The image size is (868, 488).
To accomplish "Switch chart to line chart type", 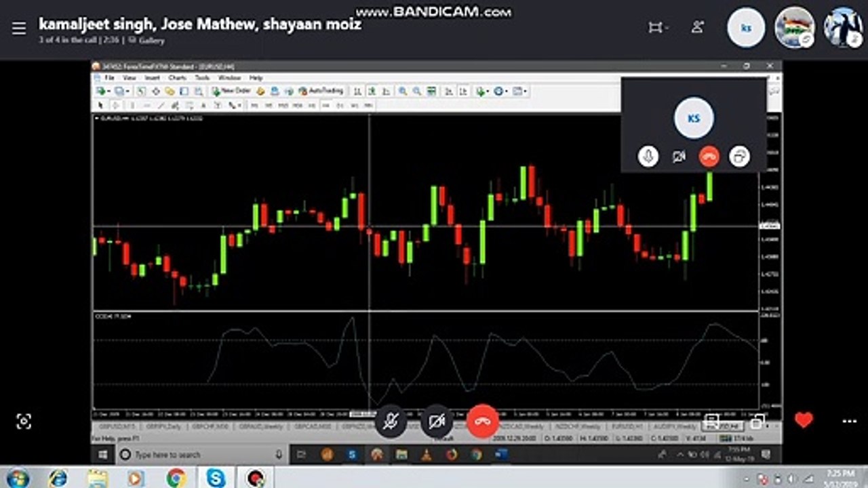I will [x=387, y=91].
